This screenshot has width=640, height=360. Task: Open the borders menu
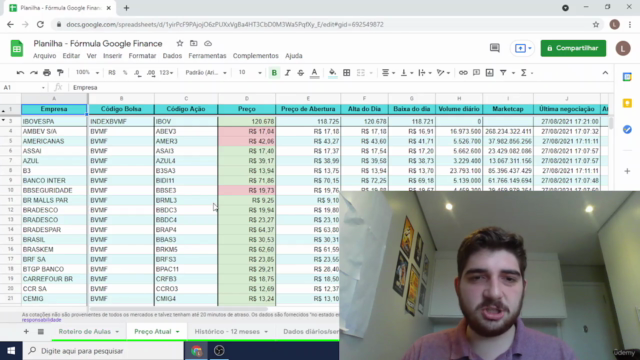coord(347,73)
